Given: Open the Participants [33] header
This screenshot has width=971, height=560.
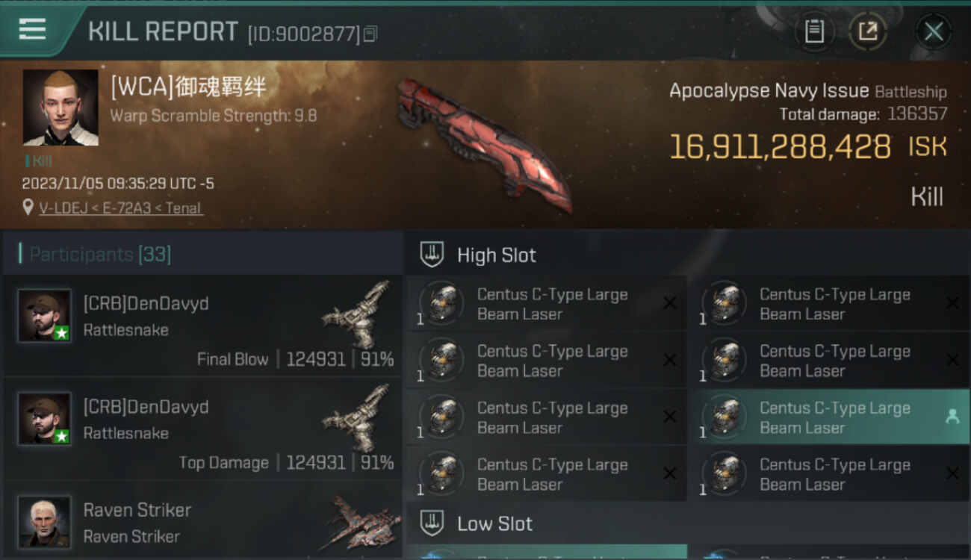Looking at the screenshot, I should coord(100,255).
